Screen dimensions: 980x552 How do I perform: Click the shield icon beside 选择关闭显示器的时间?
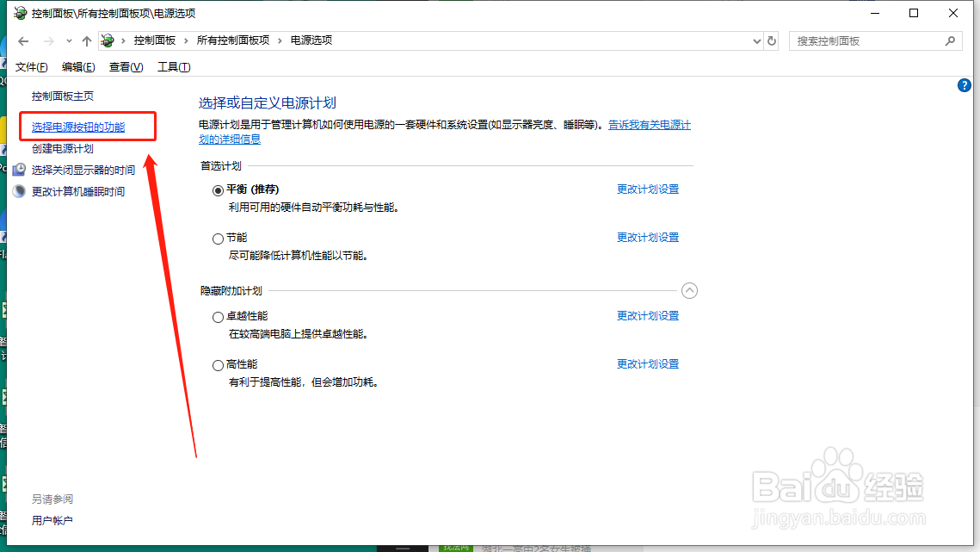point(19,170)
